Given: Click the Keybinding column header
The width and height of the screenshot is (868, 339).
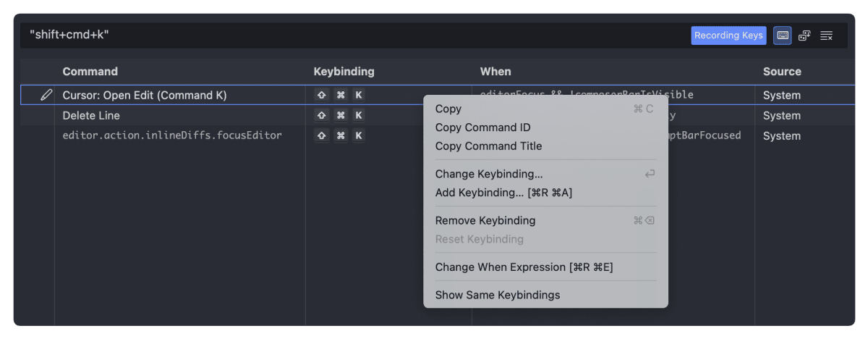Looking at the screenshot, I should coord(344,72).
